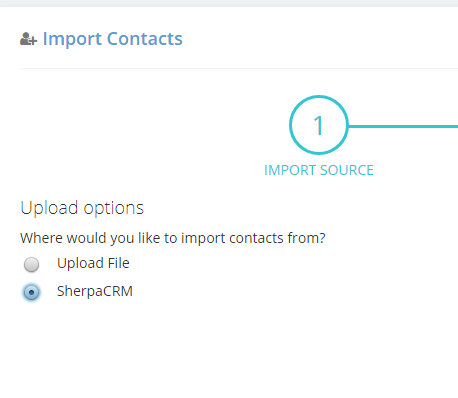Viewport: 458px width, 398px height.
Task: Click the add-contact icon beside Import Contacts
Action: coord(28,39)
